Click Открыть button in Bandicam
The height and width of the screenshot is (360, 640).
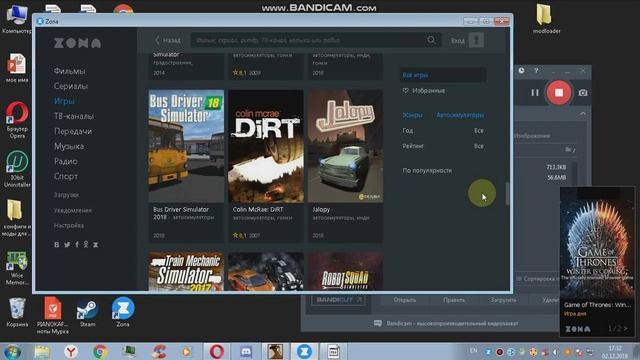point(404,300)
